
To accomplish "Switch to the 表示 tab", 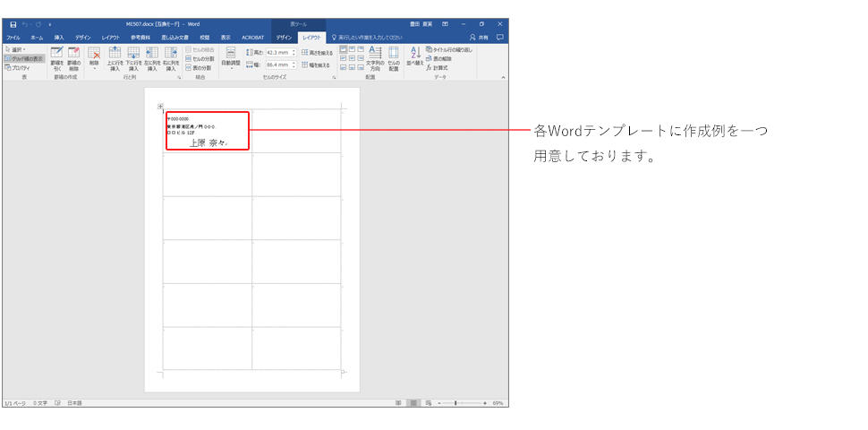I will click(226, 38).
